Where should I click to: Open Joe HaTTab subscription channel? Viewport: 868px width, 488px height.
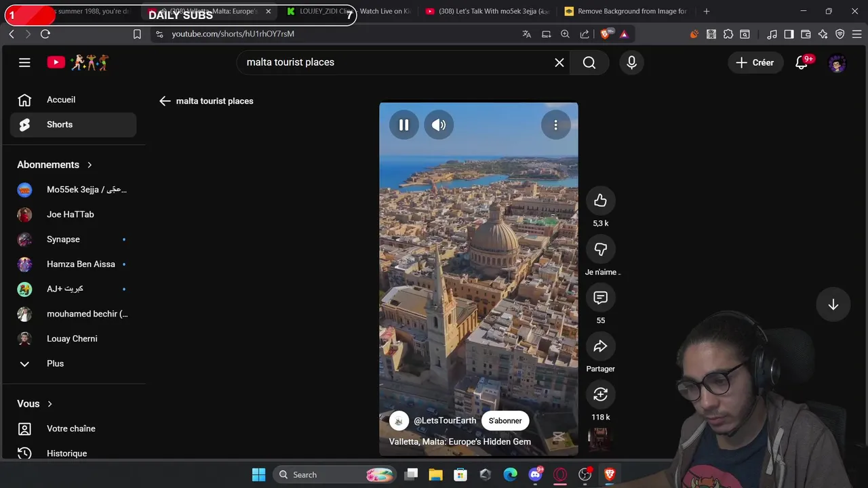click(x=73, y=214)
